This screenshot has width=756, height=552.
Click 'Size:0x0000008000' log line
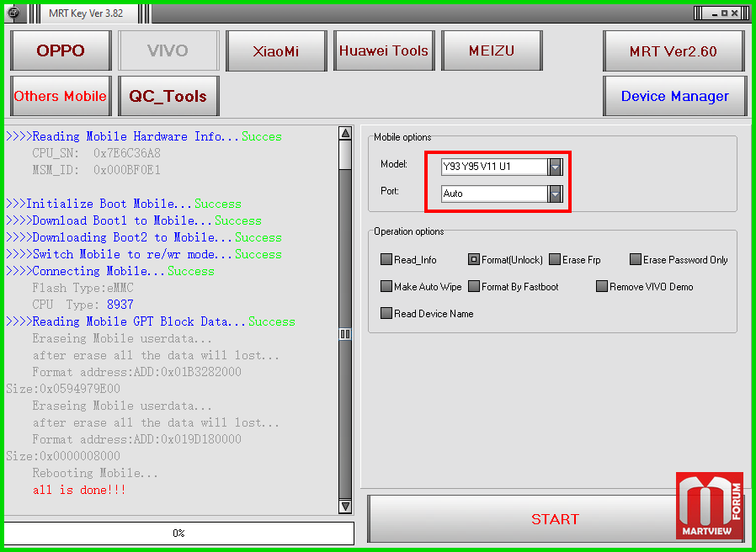pos(63,457)
